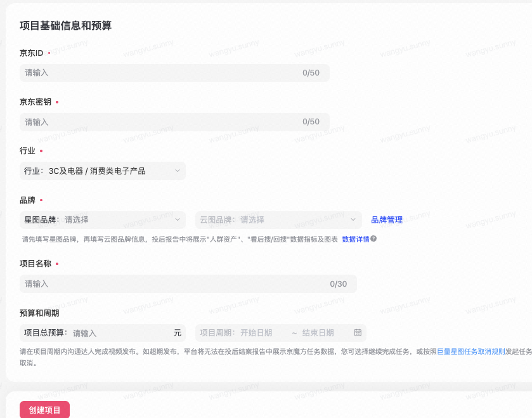Click the 京东ID input field

(174, 73)
